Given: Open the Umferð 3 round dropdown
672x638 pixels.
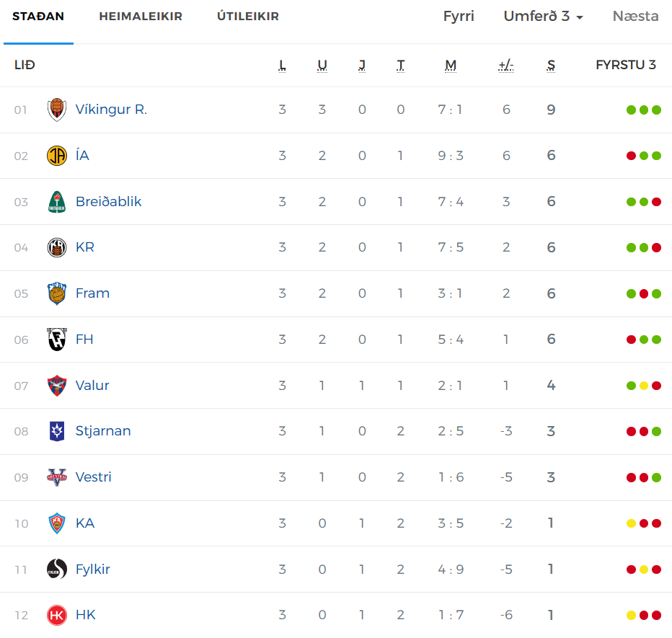Looking at the screenshot, I should pyautogui.click(x=543, y=17).
